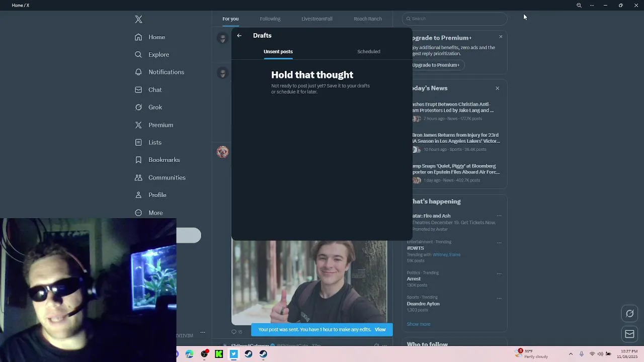
Task: Open the Deandre Ayton trend
Action: coord(423,304)
